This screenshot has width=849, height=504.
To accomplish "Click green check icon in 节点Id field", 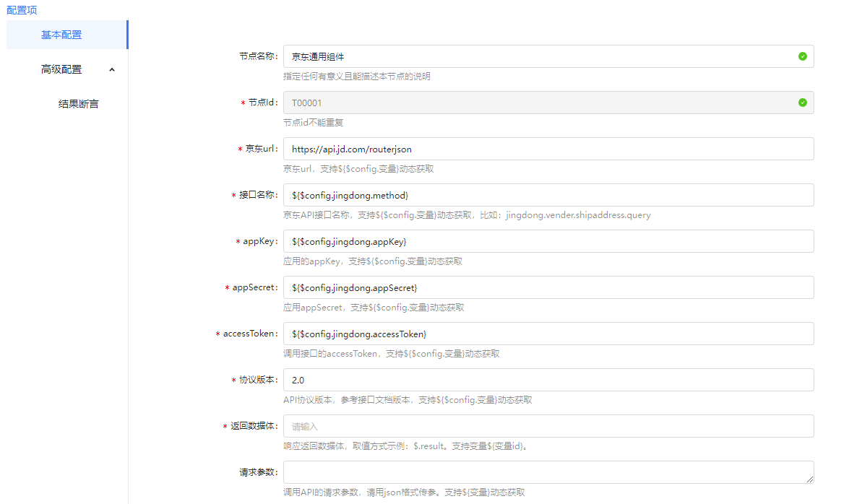I will pos(802,103).
